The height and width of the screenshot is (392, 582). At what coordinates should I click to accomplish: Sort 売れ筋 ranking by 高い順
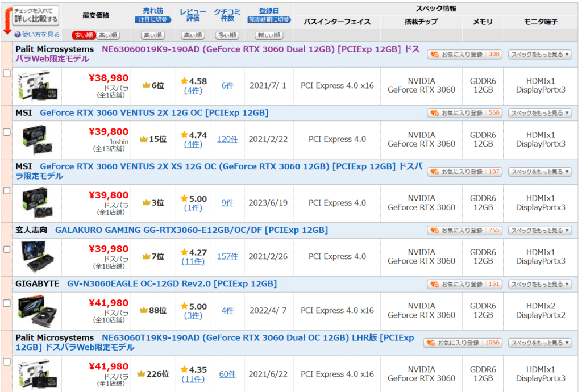tap(153, 35)
